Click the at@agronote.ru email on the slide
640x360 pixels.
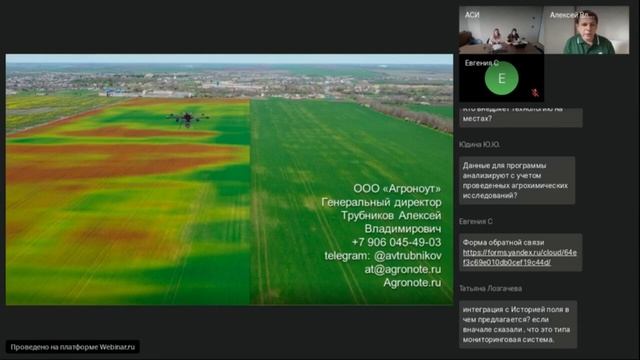point(403,269)
